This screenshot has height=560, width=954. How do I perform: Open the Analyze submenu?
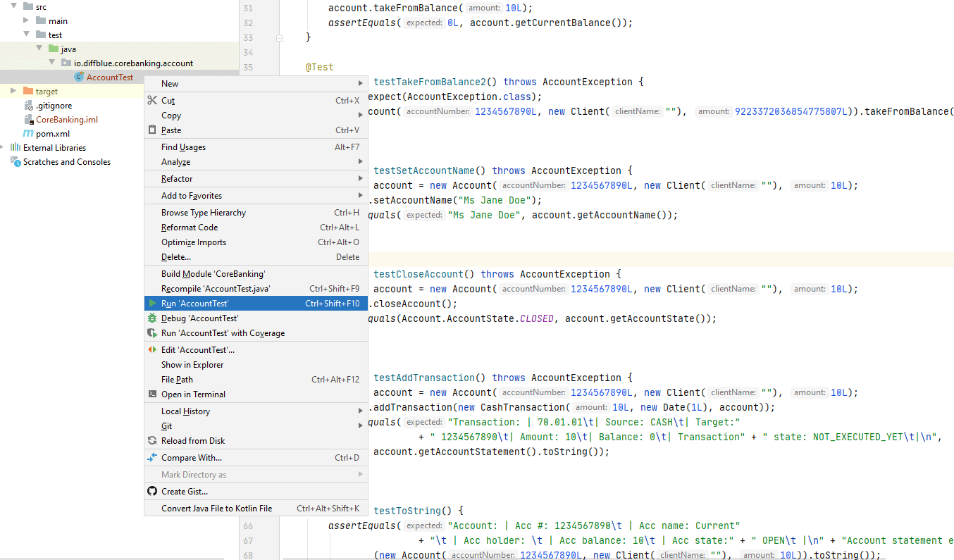(256, 162)
